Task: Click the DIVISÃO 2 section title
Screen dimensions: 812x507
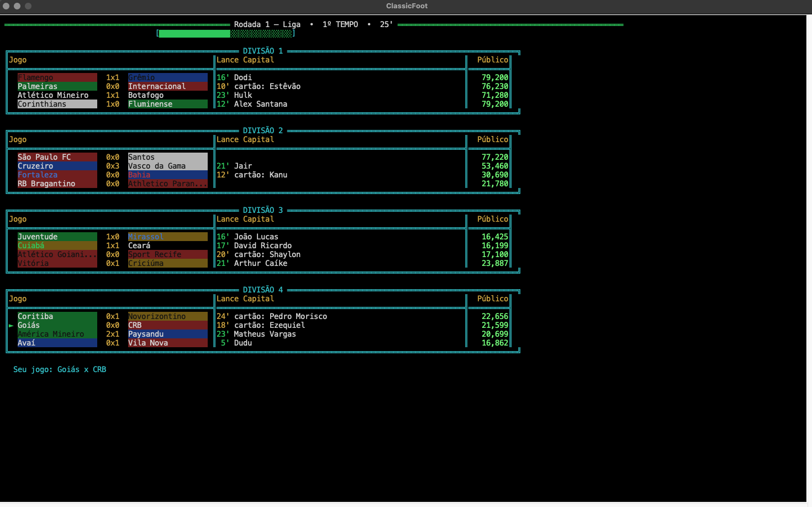Action: click(x=263, y=130)
